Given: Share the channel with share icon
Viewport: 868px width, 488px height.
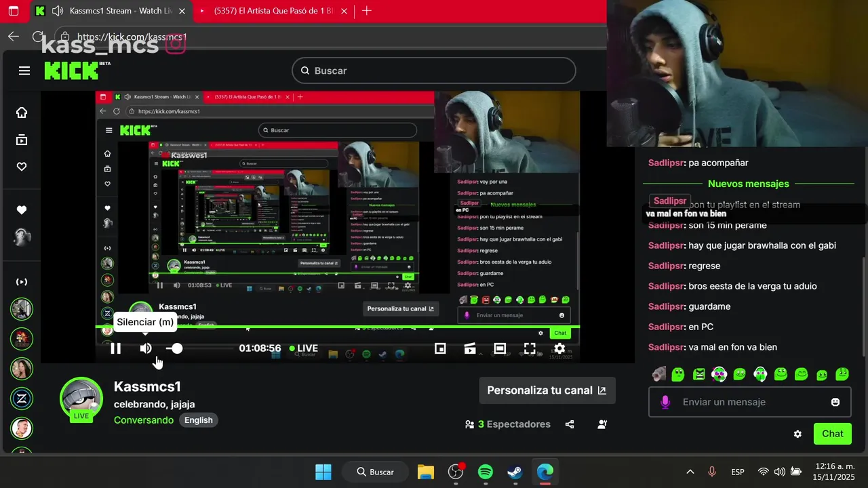Looking at the screenshot, I should coord(570,424).
